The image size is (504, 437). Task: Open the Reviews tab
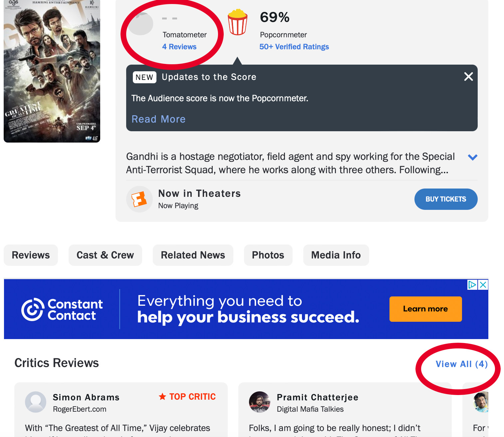pyautogui.click(x=31, y=255)
